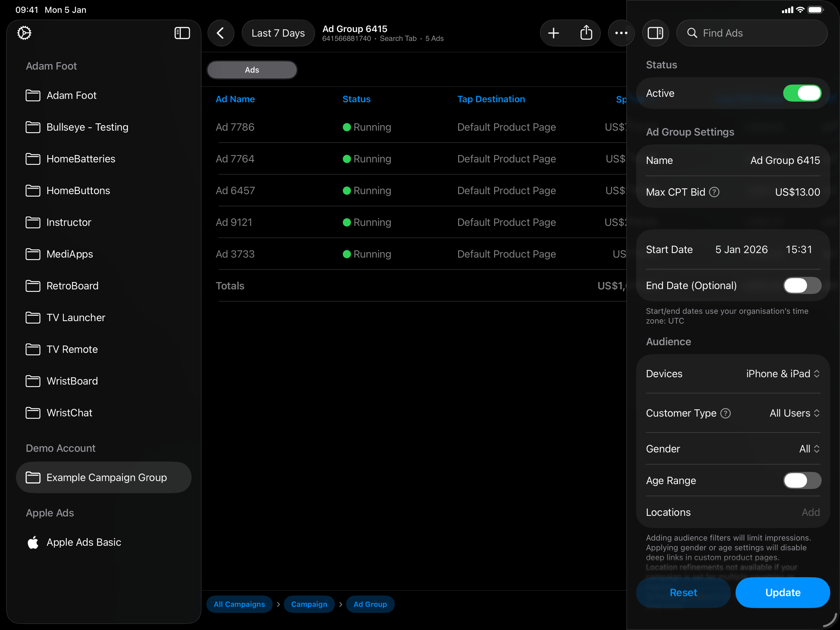The width and height of the screenshot is (840, 630).
Task: Select the Ads tab
Action: click(252, 70)
